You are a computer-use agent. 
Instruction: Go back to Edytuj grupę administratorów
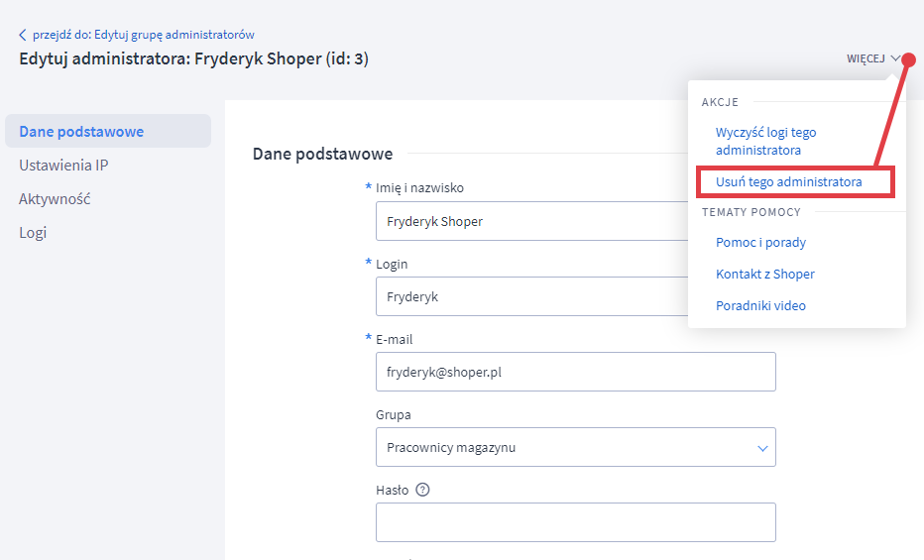coord(143,35)
